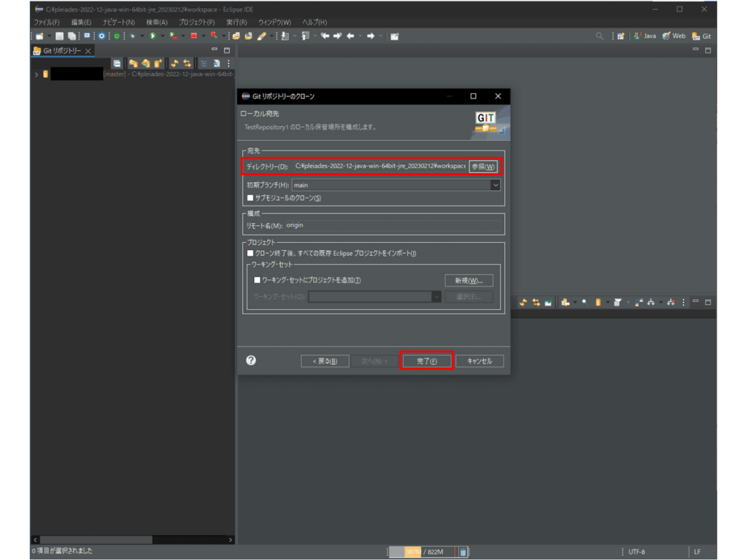
Task: Click the 新規(W)... working set button
Action: pyautogui.click(x=469, y=281)
